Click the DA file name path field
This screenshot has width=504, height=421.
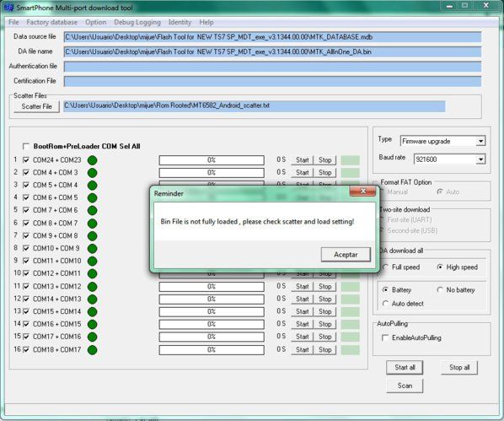point(272,51)
